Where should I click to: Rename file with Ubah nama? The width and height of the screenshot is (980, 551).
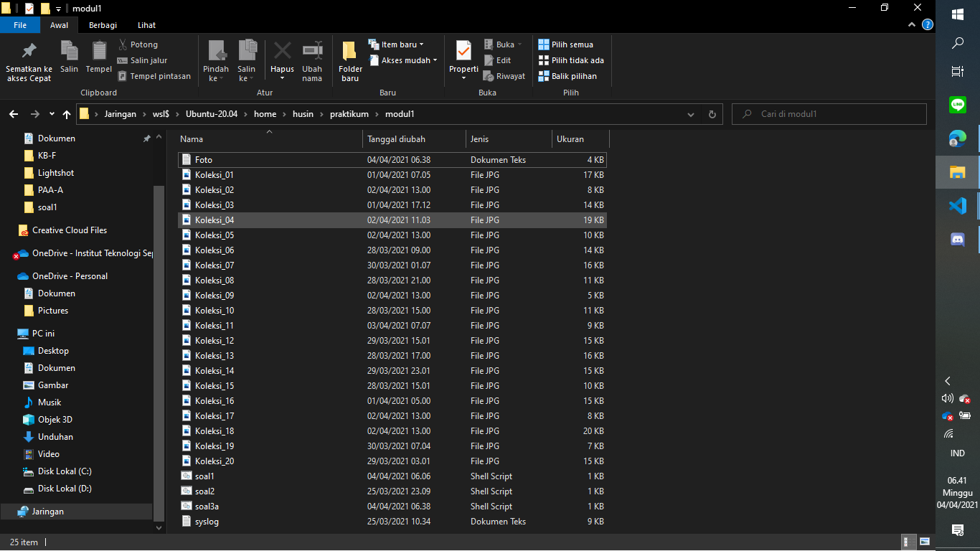312,61
